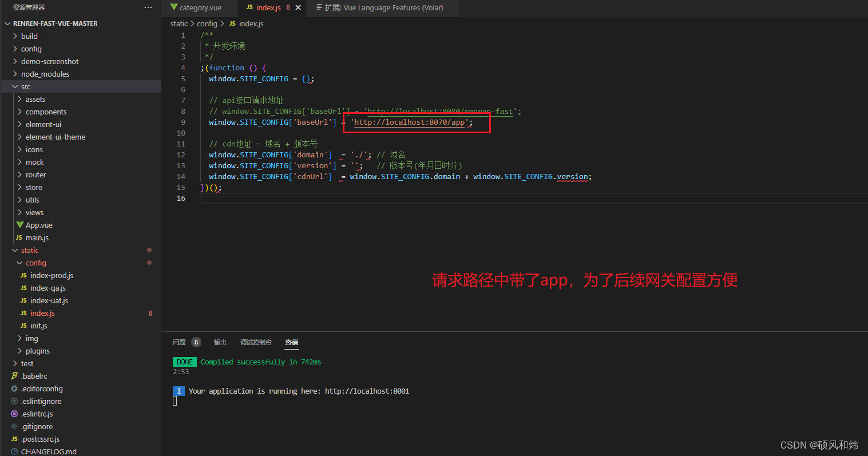Collapse the static folder

tap(30, 250)
